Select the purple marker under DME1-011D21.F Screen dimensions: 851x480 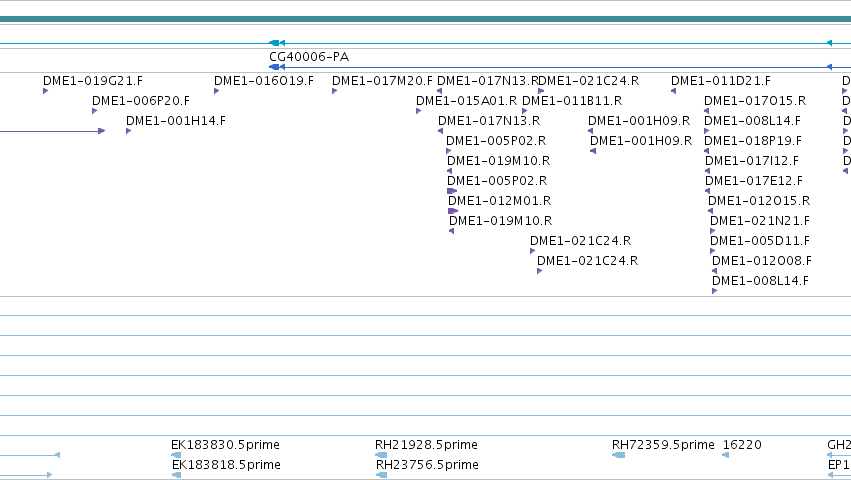click(x=674, y=91)
